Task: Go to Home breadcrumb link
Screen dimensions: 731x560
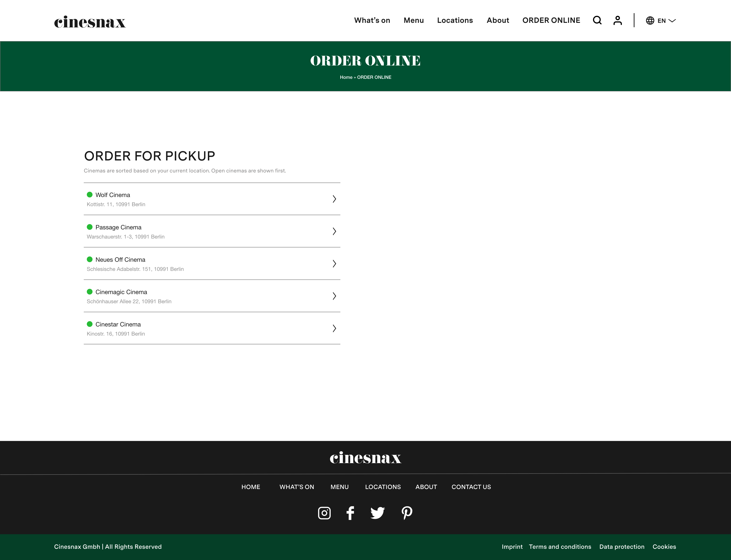Action: click(x=346, y=77)
